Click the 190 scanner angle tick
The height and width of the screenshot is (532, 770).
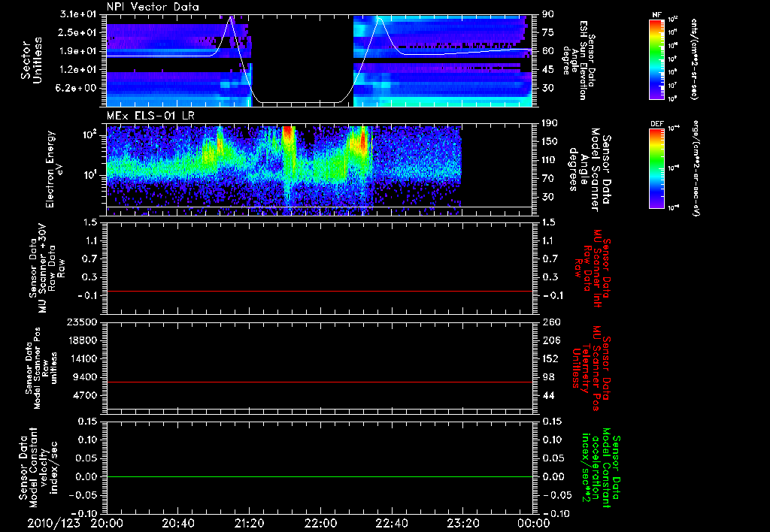(x=550, y=123)
